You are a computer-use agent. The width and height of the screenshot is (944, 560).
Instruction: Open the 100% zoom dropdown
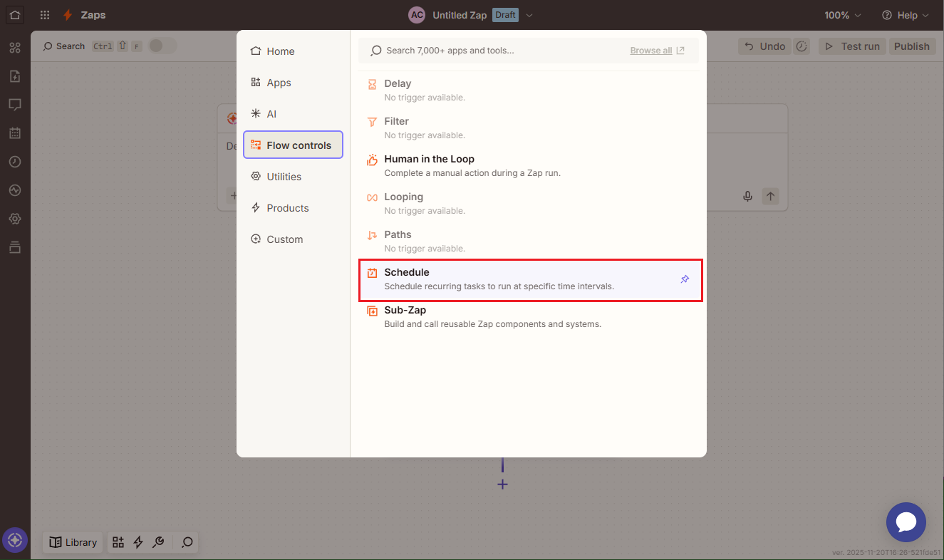(843, 15)
